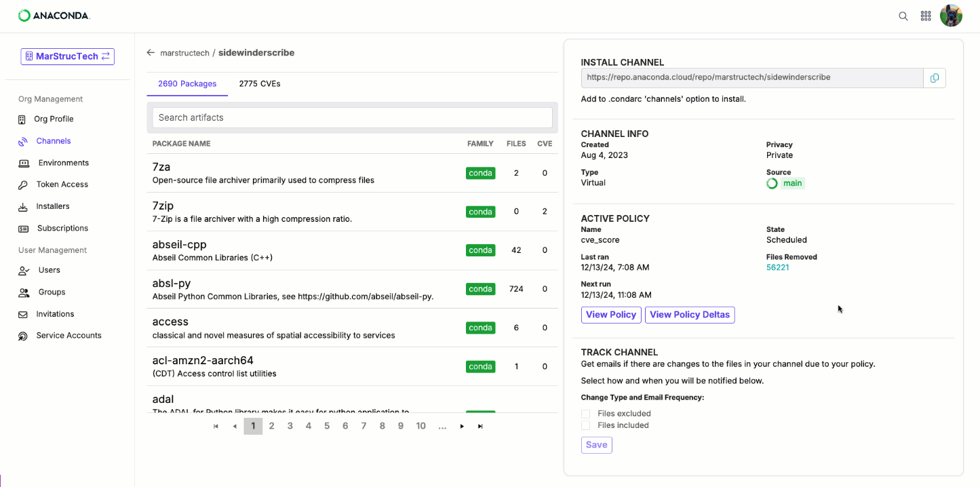Click the install channel URL field
Viewport: 980px width, 487px height.
click(752, 78)
